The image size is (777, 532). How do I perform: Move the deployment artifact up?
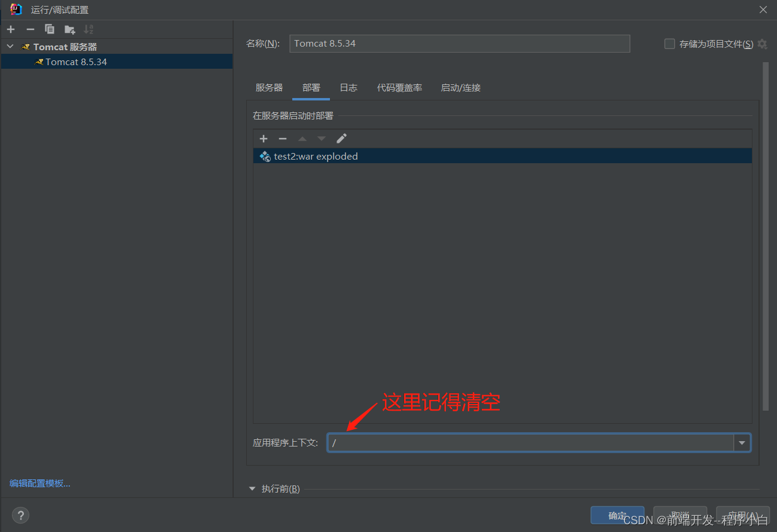(302, 139)
